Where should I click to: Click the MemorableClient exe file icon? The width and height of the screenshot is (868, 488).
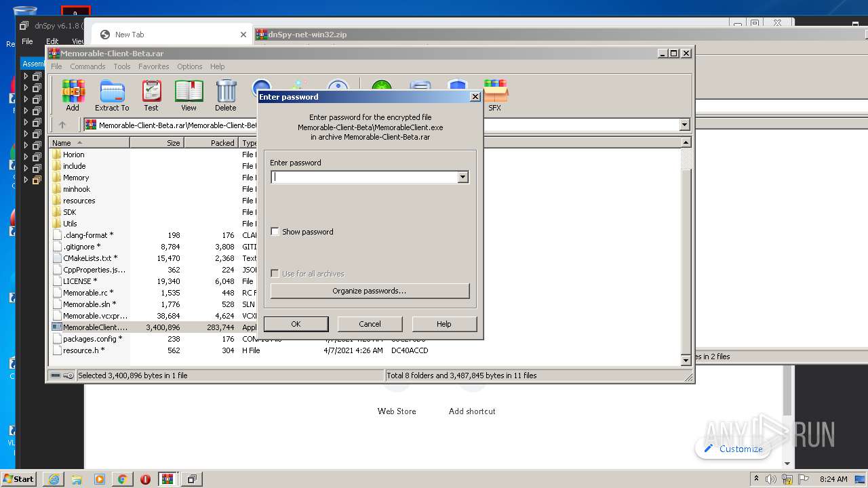[x=57, y=327]
